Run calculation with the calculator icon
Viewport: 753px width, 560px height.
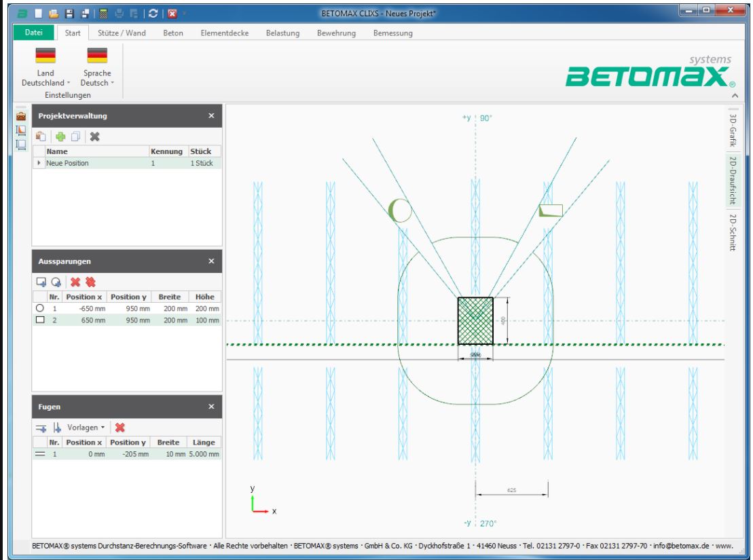(x=103, y=14)
